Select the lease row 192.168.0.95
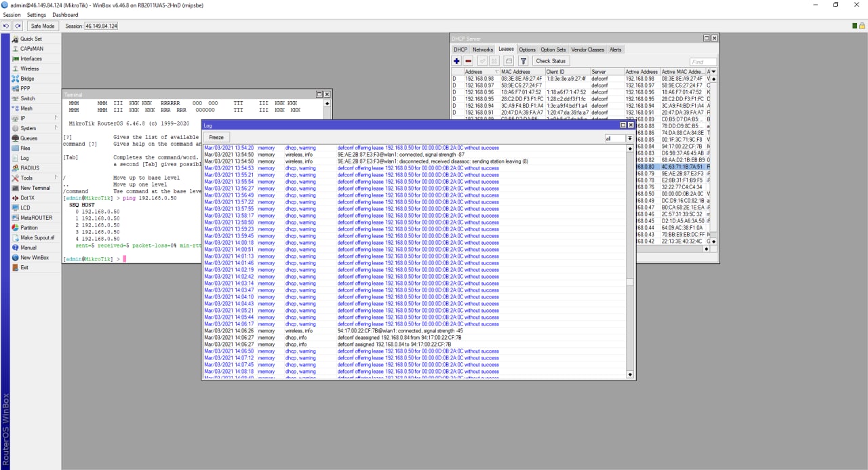 click(580, 99)
